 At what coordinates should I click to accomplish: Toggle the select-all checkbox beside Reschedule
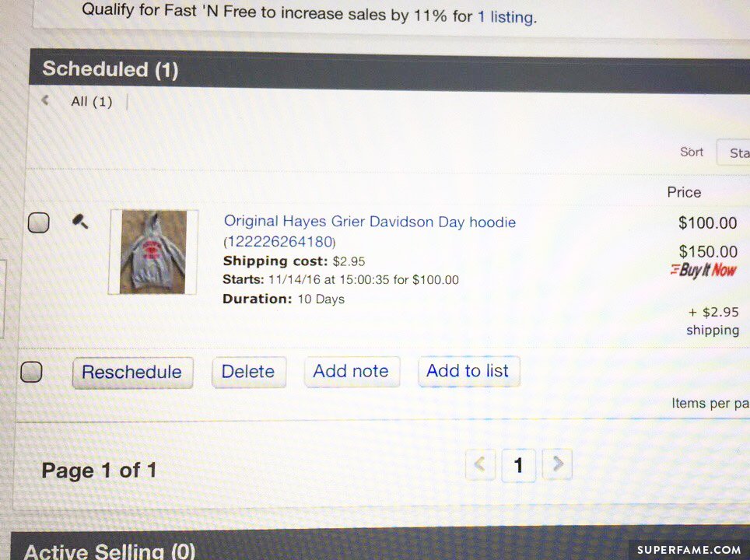point(31,372)
